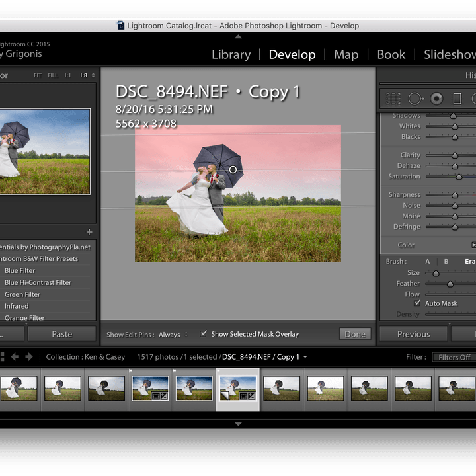
Task: Select the Spot Removal tool icon
Action: pyautogui.click(x=416, y=99)
